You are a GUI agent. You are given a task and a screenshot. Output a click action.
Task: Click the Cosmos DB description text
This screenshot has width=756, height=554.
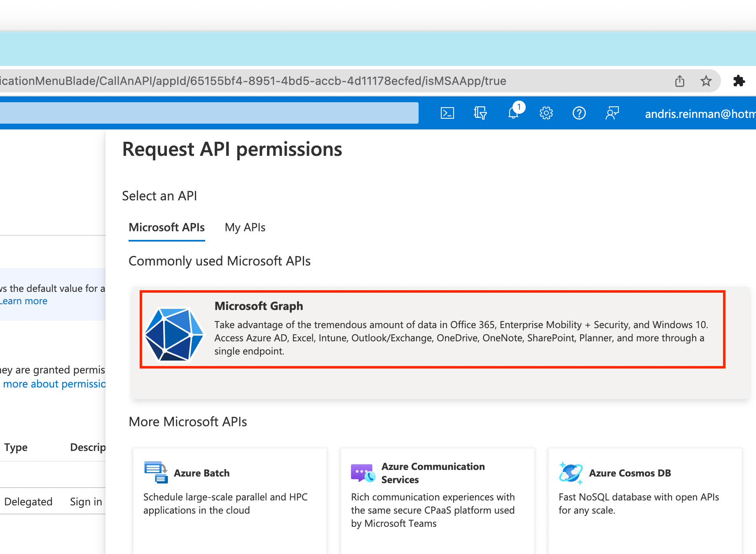[x=639, y=504]
